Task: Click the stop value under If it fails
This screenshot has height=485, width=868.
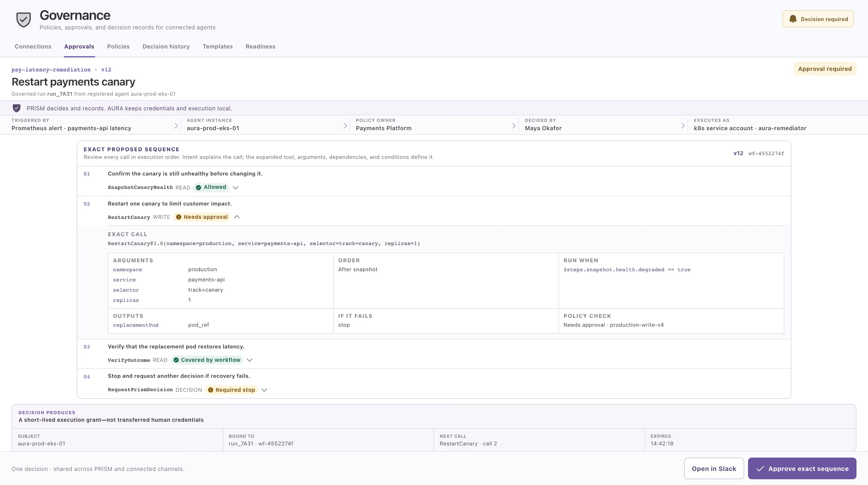Action: (344, 325)
